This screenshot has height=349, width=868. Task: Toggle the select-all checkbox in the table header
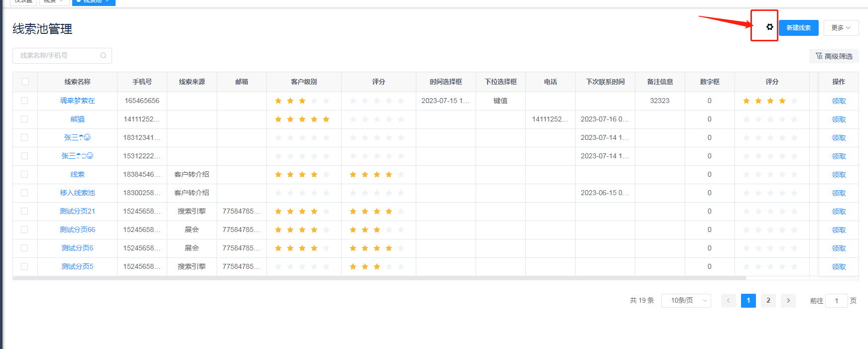[25, 82]
